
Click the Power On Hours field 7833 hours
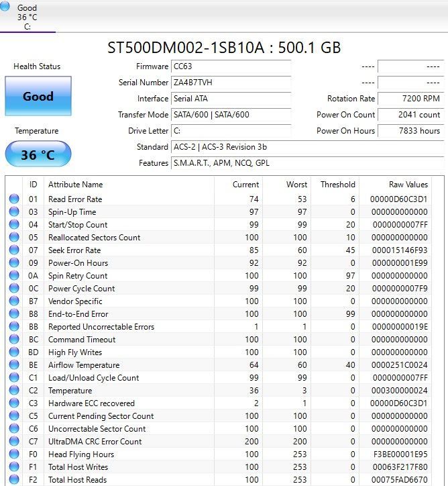(411, 131)
